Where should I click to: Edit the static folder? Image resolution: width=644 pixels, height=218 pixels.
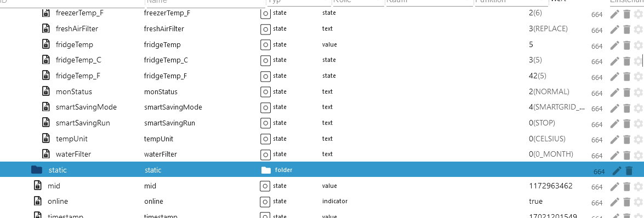point(617,171)
